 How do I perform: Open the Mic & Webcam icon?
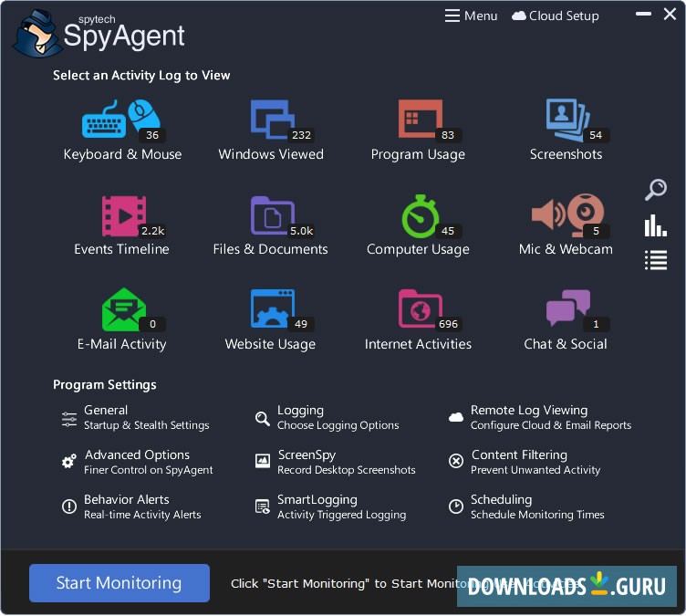tap(568, 214)
